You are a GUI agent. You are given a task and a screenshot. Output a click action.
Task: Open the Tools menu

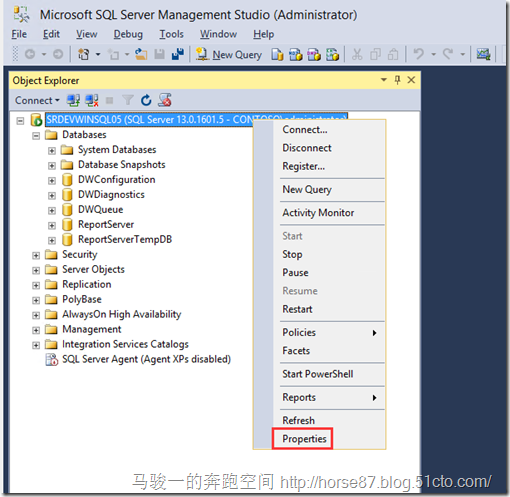coord(171,34)
